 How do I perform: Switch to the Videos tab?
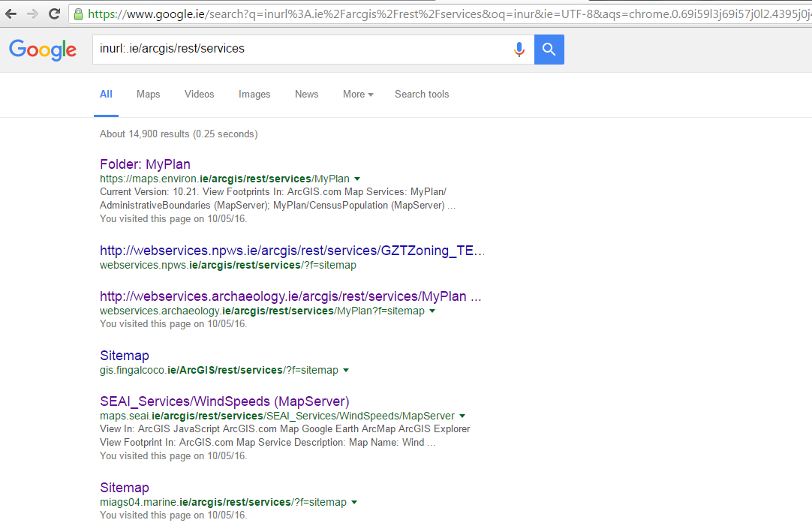tap(200, 95)
